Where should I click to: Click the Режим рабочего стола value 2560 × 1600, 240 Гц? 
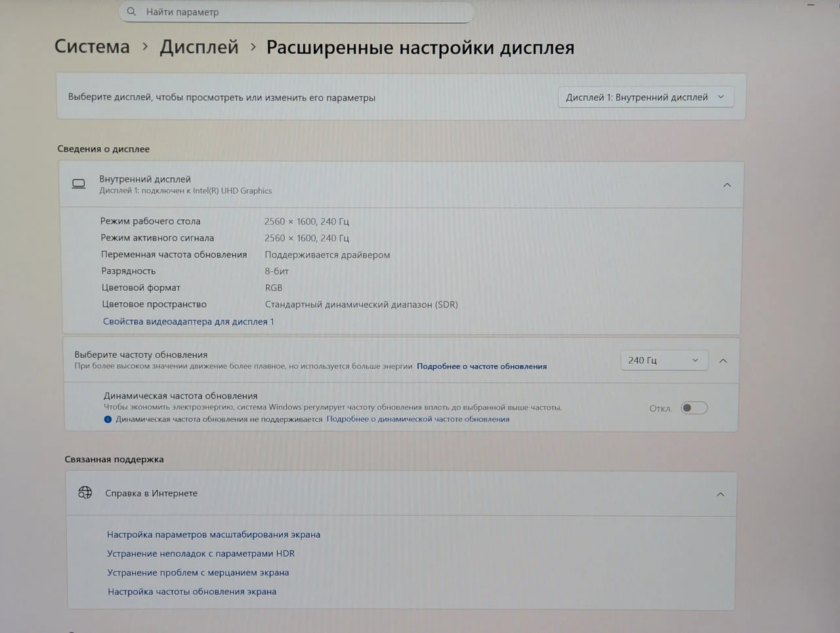pyautogui.click(x=306, y=221)
